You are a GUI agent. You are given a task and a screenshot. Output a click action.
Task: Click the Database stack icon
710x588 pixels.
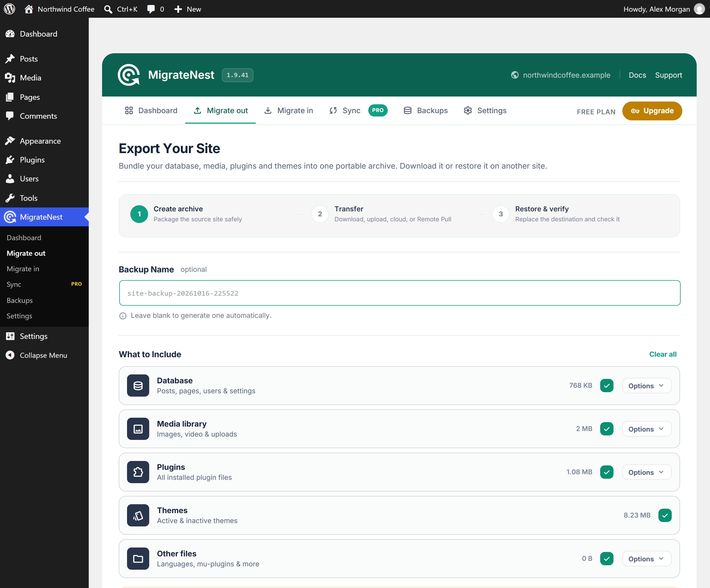click(x=138, y=386)
